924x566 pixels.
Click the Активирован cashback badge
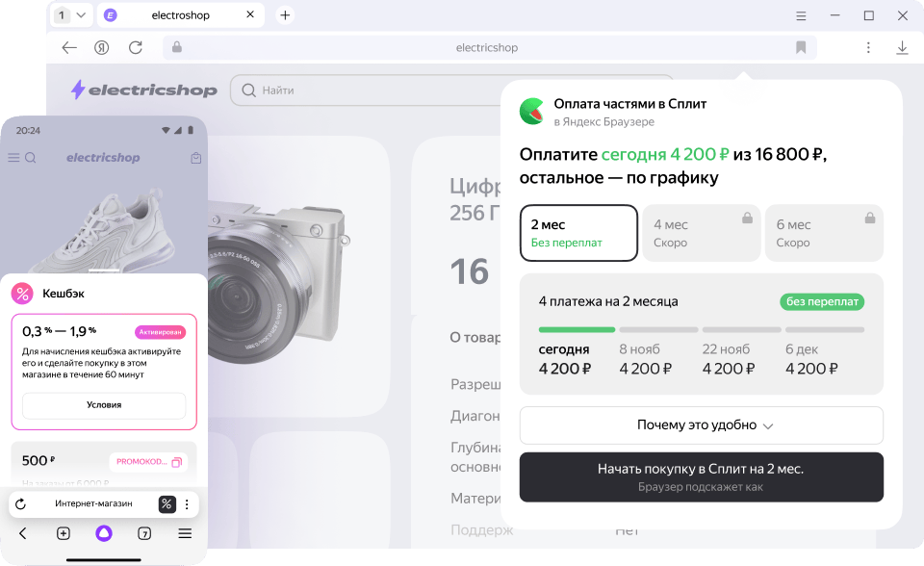pyautogui.click(x=161, y=332)
